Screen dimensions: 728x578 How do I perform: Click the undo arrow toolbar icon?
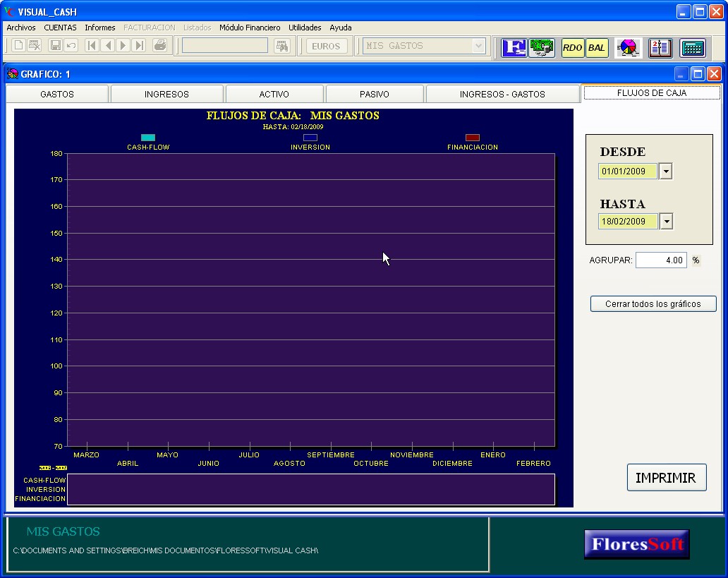pyautogui.click(x=71, y=46)
